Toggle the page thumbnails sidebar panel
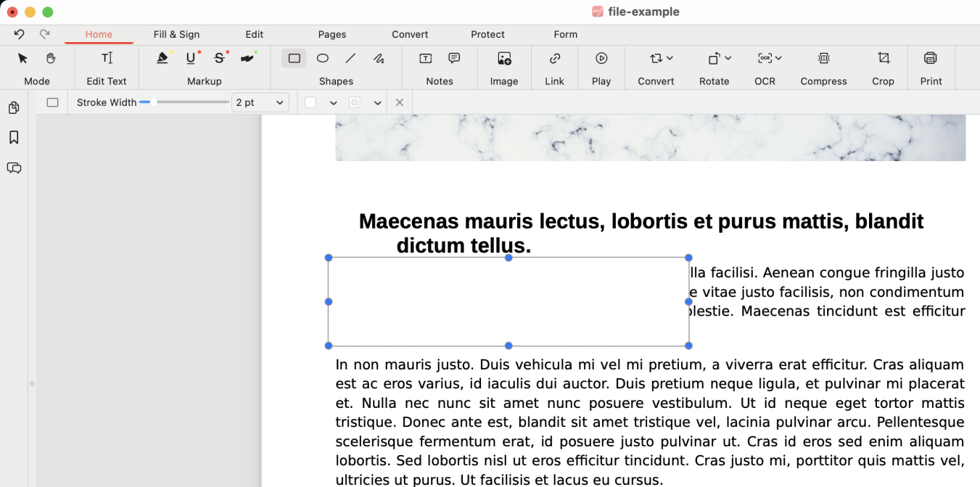This screenshot has height=487, width=980. [14, 108]
